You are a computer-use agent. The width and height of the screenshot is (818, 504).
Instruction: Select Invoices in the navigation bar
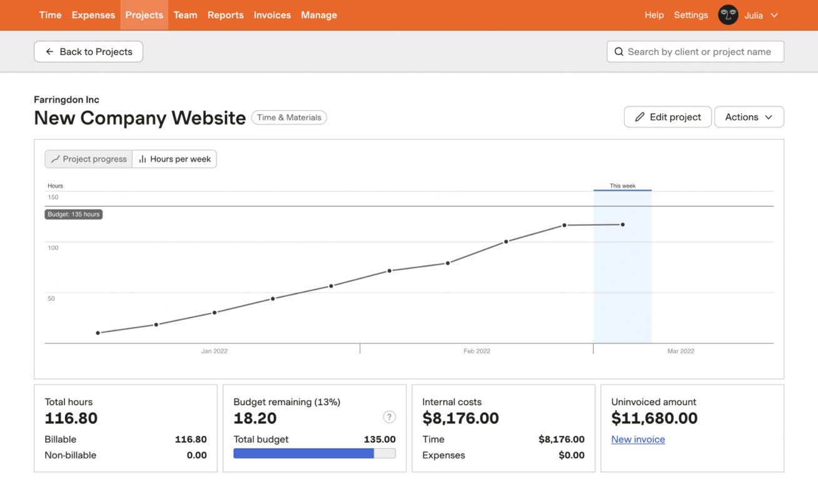click(272, 15)
